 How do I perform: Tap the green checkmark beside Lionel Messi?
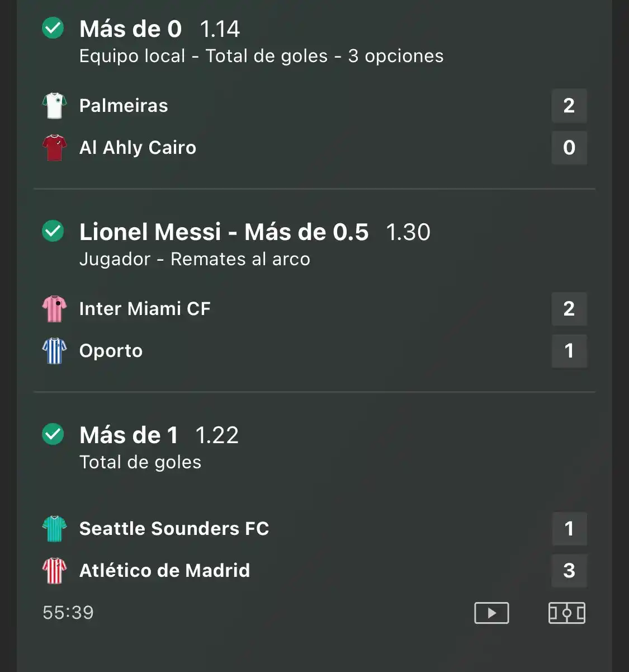point(53,231)
